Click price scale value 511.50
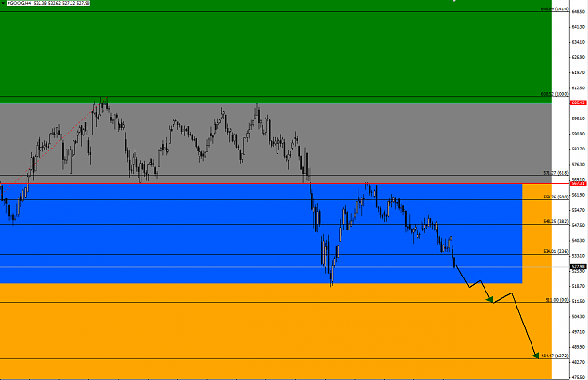The height and width of the screenshot is (380, 588). [578, 301]
